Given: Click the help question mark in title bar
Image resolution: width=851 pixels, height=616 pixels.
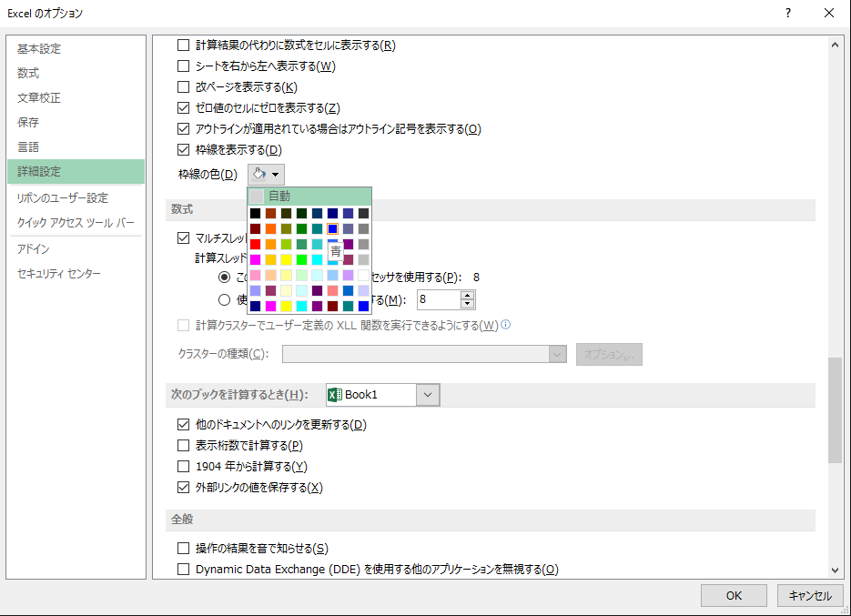Looking at the screenshot, I should coord(787,13).
